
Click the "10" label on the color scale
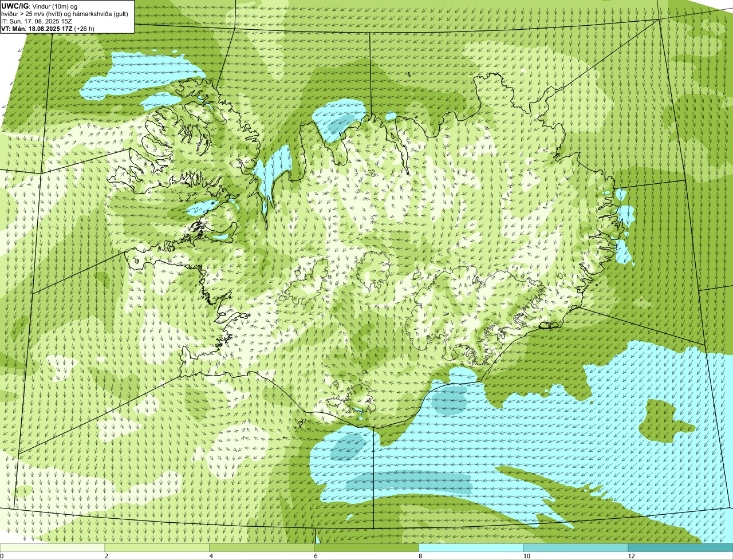coord(526,556)
